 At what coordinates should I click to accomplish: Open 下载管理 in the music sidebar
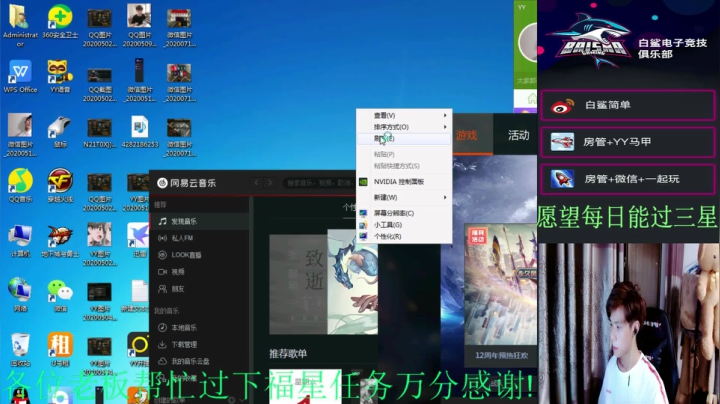click(199, 344)
